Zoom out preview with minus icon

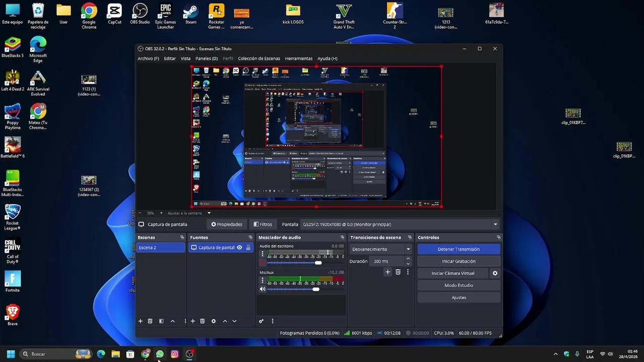coord(140,213)
